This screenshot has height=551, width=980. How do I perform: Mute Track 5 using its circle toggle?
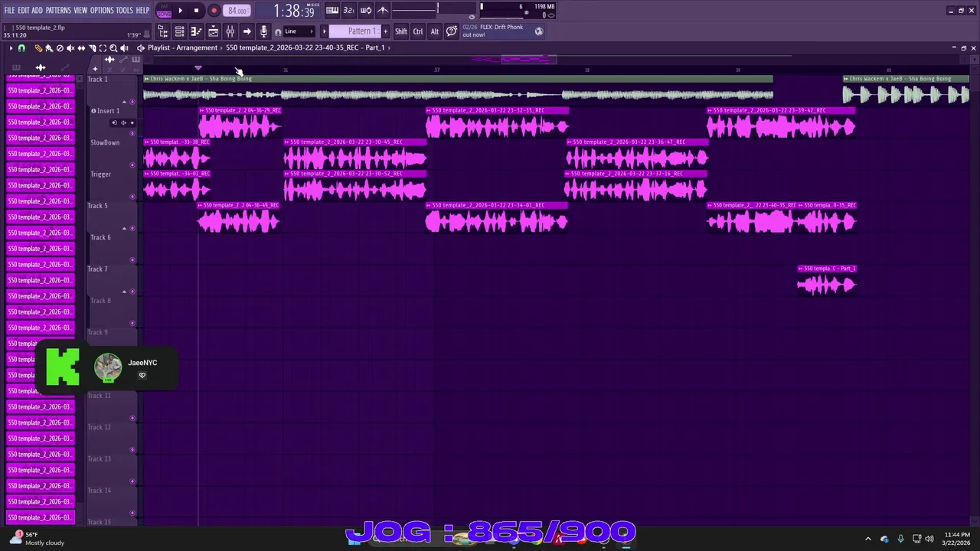(132, 228)
